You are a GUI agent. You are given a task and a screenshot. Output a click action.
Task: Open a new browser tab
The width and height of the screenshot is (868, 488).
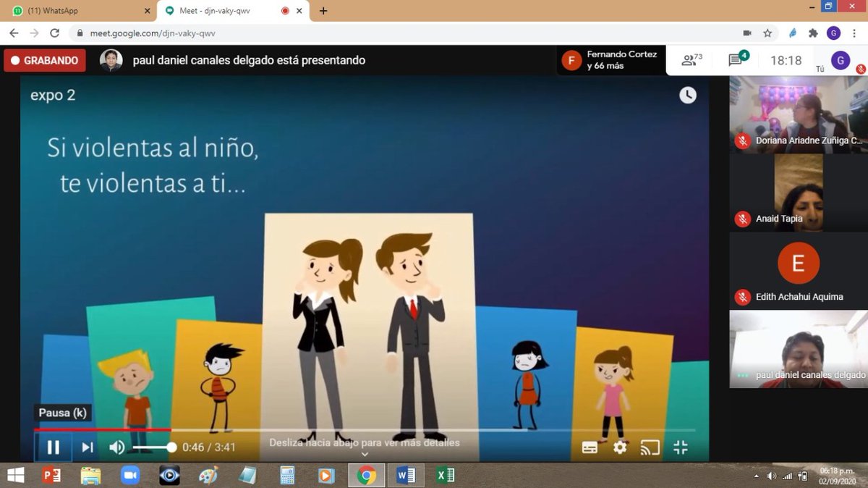[x=323, y=11]
